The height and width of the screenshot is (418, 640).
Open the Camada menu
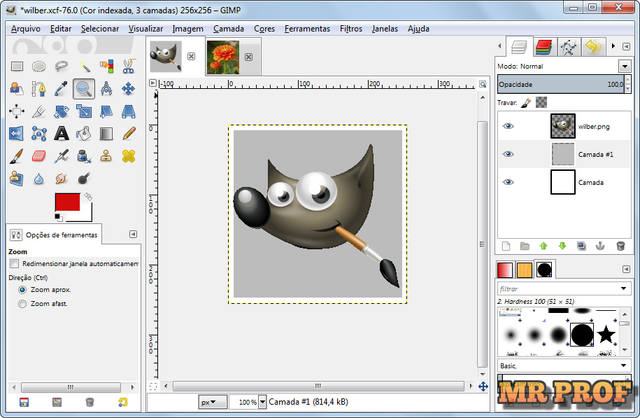(x=229, y=29)
